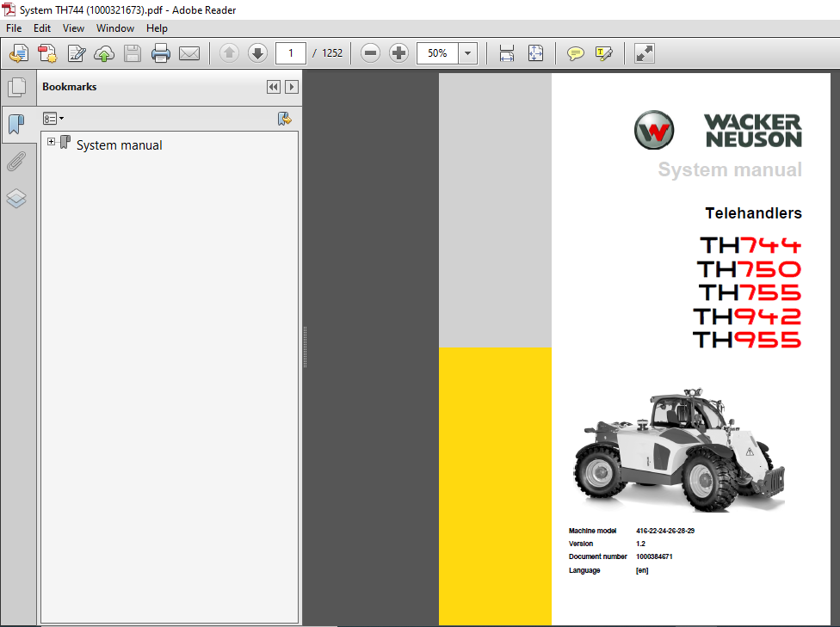Screen dimensions: 840x627
Task: Open the Edit menu
Action: (x=42, y=28)
